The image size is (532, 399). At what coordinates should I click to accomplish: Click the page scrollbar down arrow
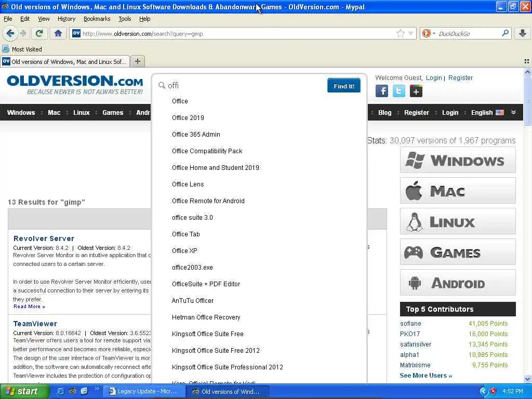click(x=527, y=379)
